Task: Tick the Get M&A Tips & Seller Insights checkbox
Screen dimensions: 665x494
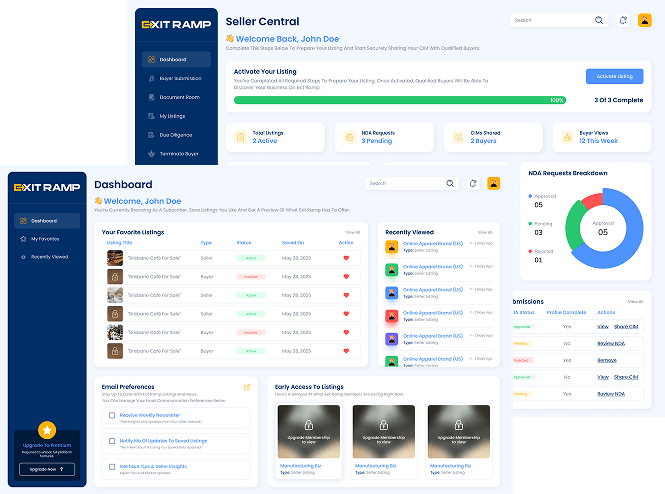Action: pos(111,467)
